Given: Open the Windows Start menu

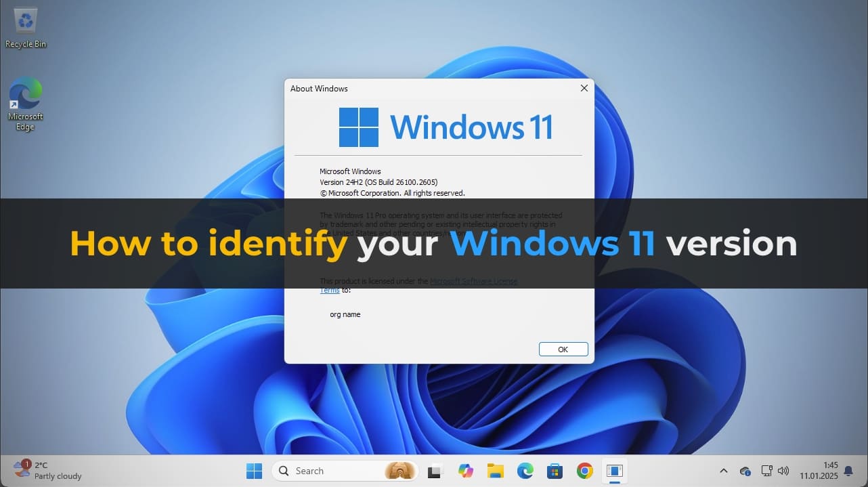Looking at the screenshot, I should click(x=254, y=471).
